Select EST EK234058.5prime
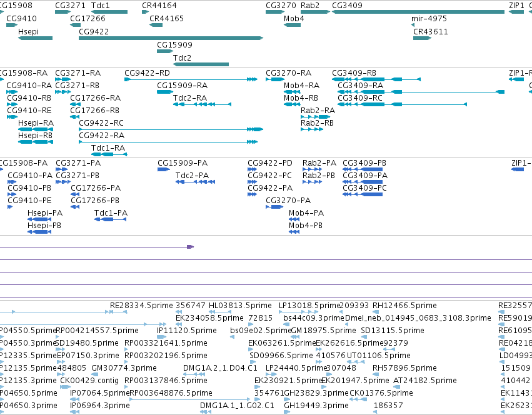This screenshot has width=532, height=415. point(209,318)
